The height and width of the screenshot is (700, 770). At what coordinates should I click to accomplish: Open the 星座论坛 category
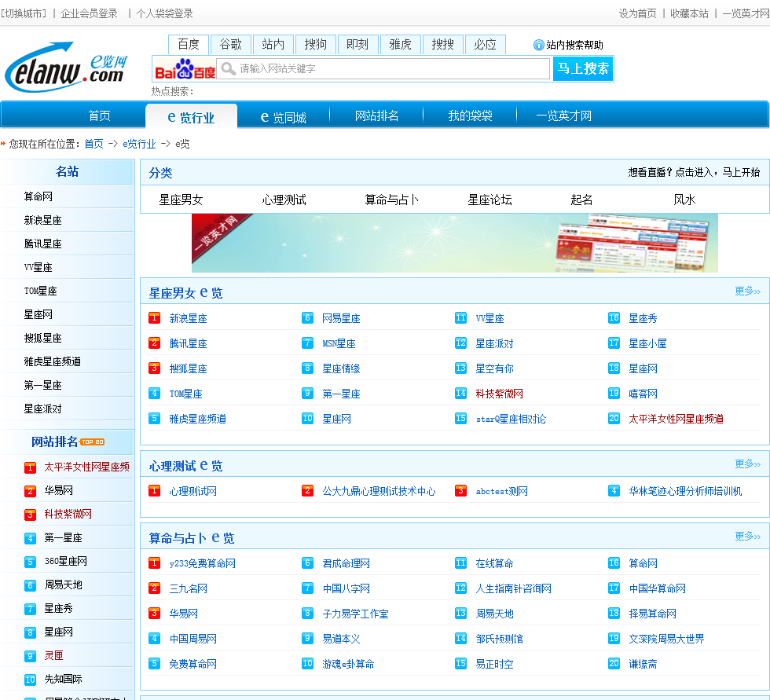489,200
